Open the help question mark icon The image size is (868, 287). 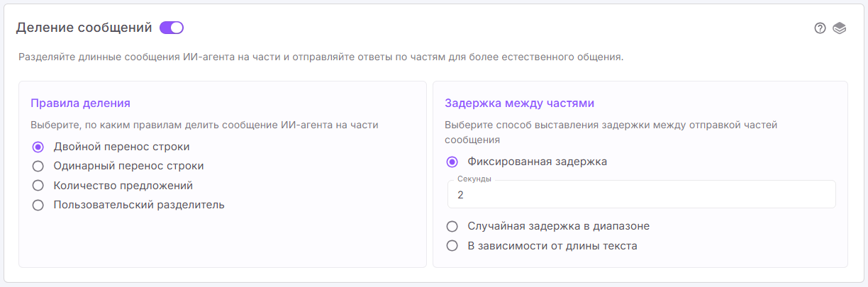820,28
